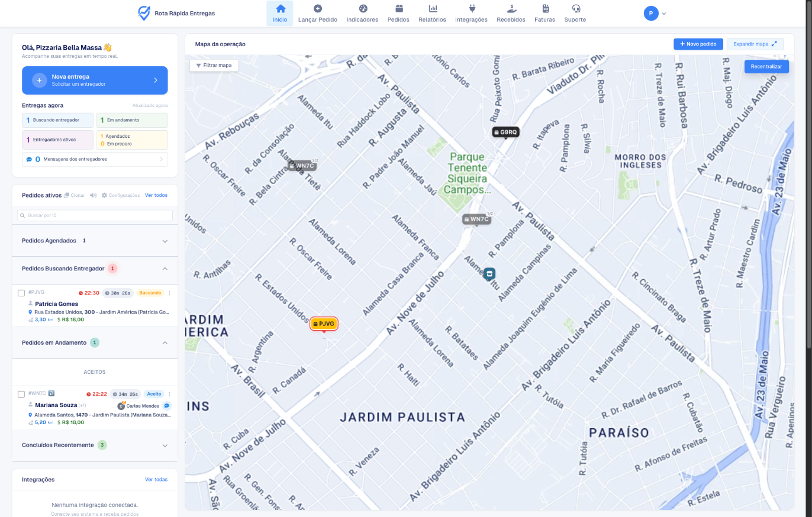Screen dimensions: 812x517
Task: Click the Em andamento counter tile
Action: [132, 120]
